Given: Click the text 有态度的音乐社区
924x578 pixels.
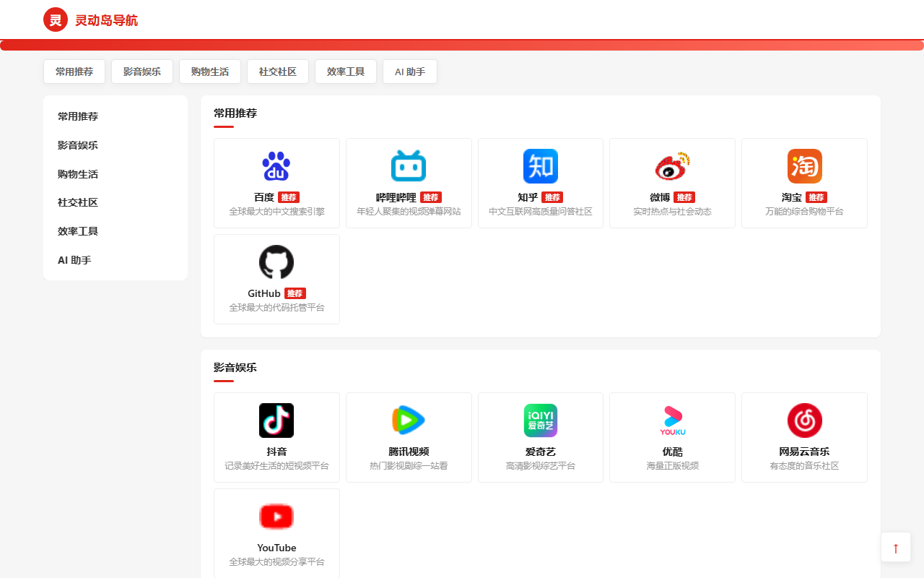Looking at the screenshot, I should [805, 466].
